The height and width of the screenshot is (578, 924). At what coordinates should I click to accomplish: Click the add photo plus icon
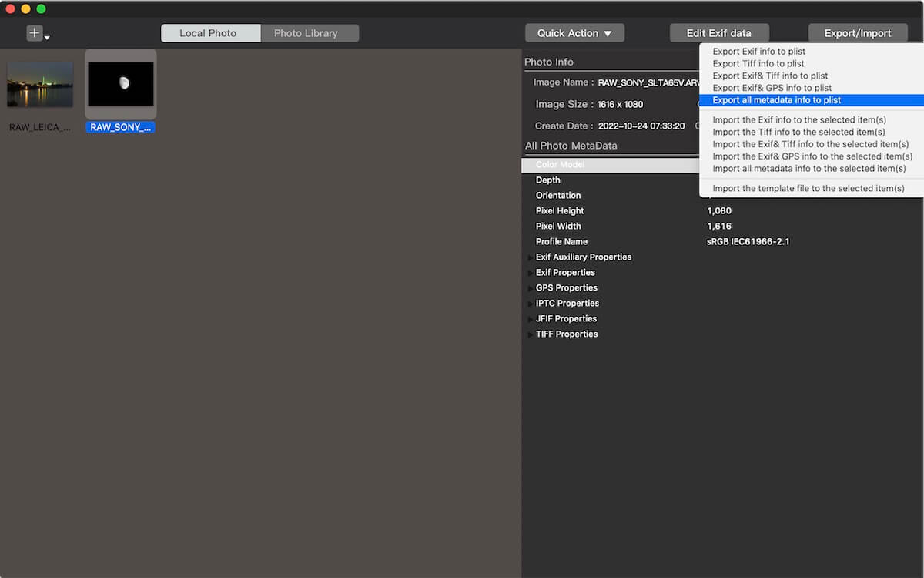click(x=35, y=33)
